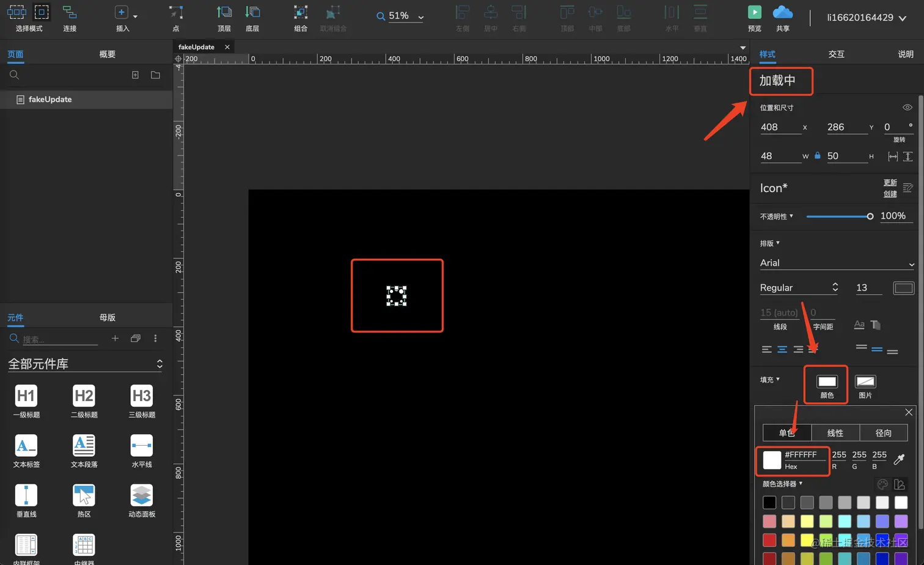Image resolution: width=924 pixels, height=565 pixels.
Task: Add a new page icon
Action: pyautogui.click(x=135, y=75)
